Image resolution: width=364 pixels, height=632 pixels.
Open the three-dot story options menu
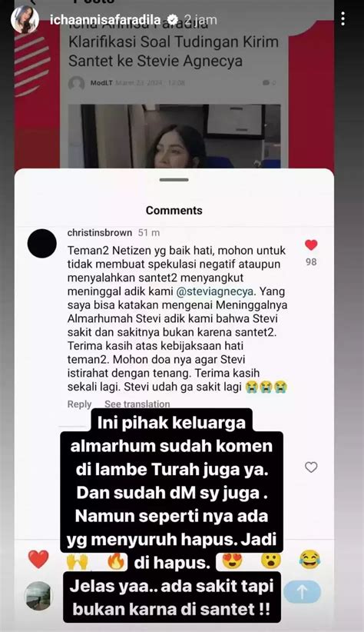pos(342,18)
